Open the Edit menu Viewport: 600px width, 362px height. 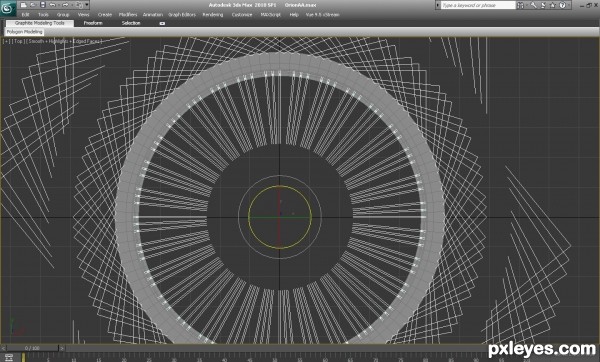coord(25,15)
